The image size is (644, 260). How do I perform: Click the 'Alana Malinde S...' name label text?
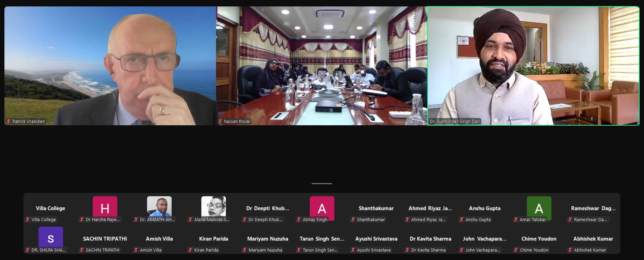pyautogui.click(x=212, y=219)
